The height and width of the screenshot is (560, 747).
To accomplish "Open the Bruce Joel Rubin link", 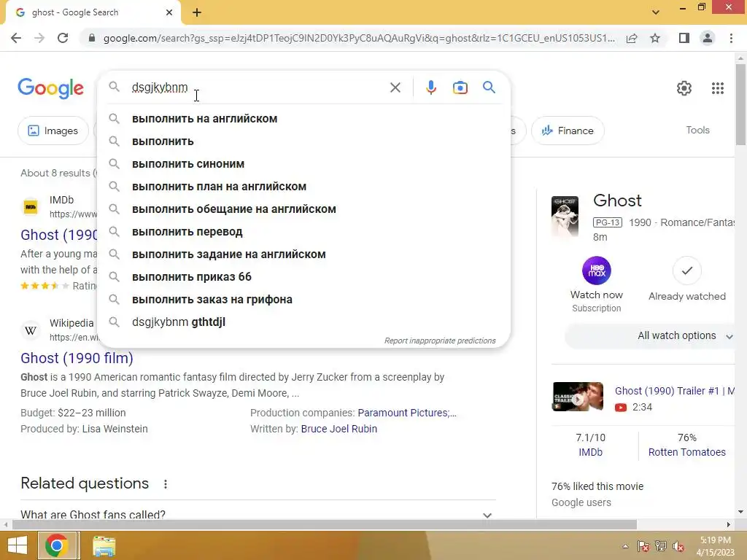I will pyautogui.click(x=338, y=429).
